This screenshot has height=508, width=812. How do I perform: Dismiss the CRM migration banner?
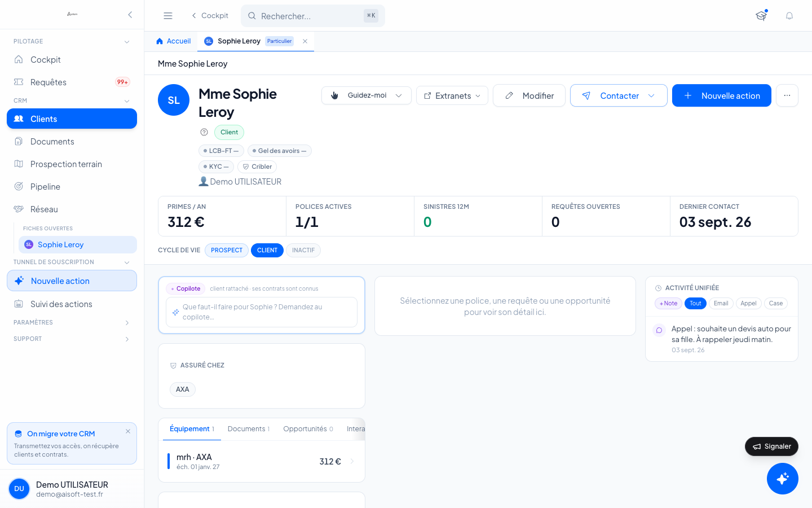[x=128, y=431]
